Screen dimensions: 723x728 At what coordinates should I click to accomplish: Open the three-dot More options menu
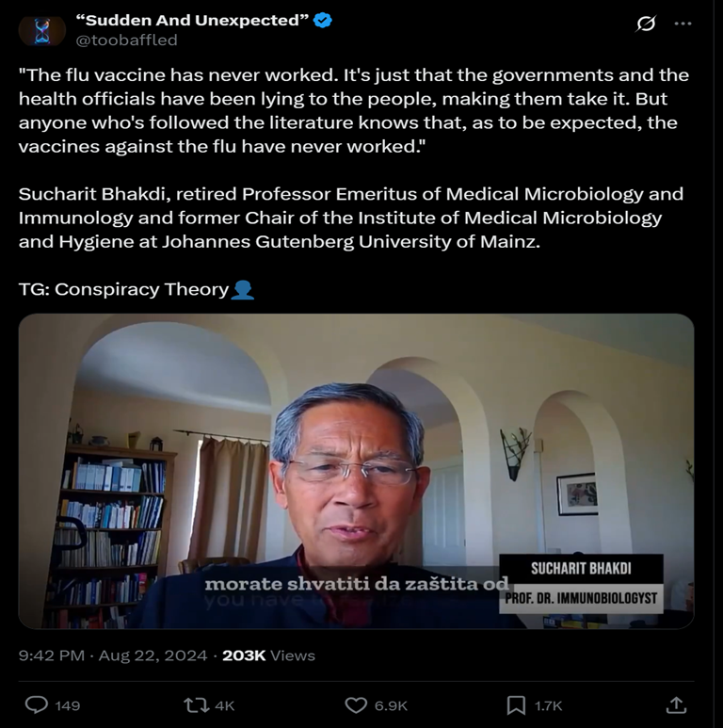pyautogui.click(x=683, y=24)
